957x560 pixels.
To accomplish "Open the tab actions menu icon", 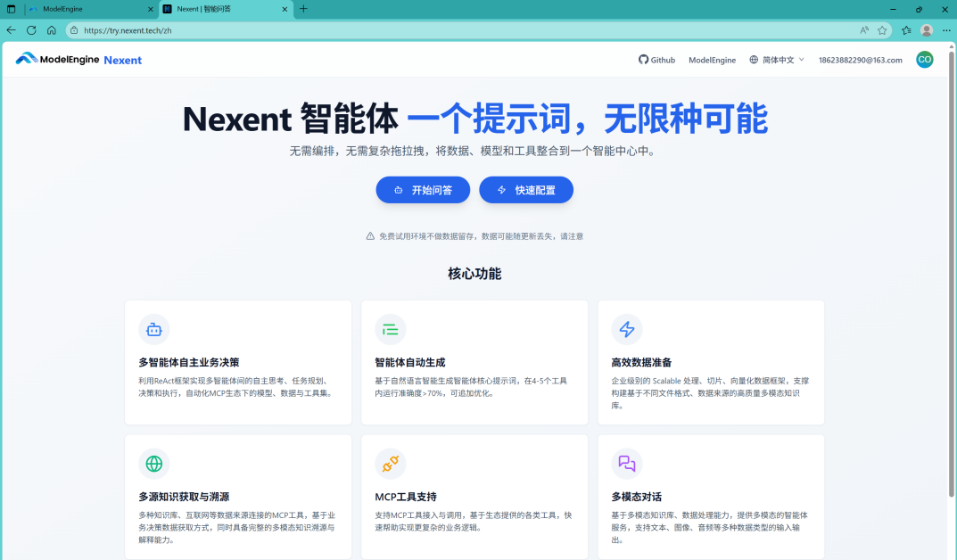I will (11, 9).
